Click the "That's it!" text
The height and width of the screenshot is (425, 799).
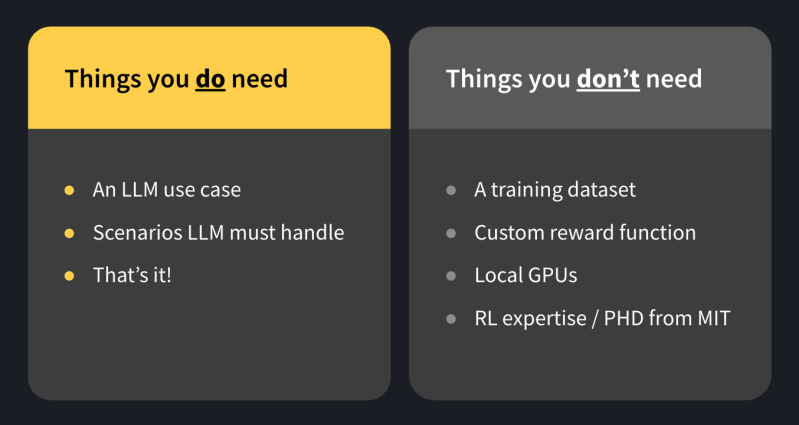click(x=132, y=275)
